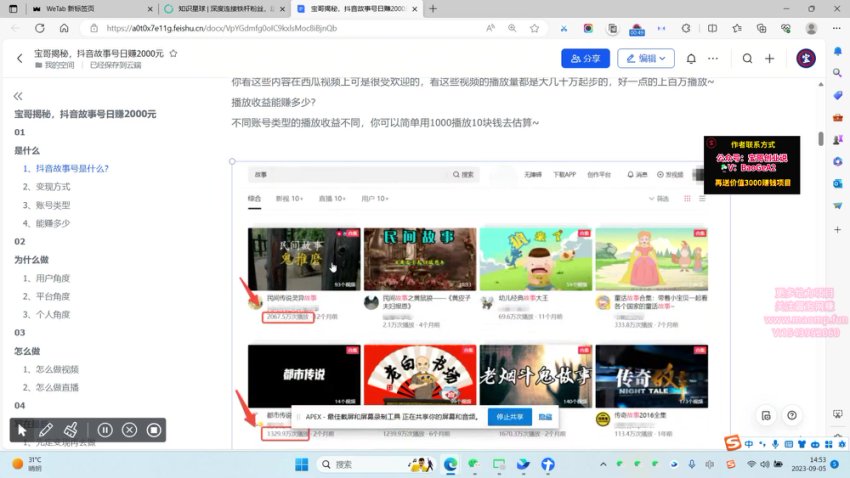Click the Windows Start button on taskbar
850x478 pixels.
click(x=301, y=464)
